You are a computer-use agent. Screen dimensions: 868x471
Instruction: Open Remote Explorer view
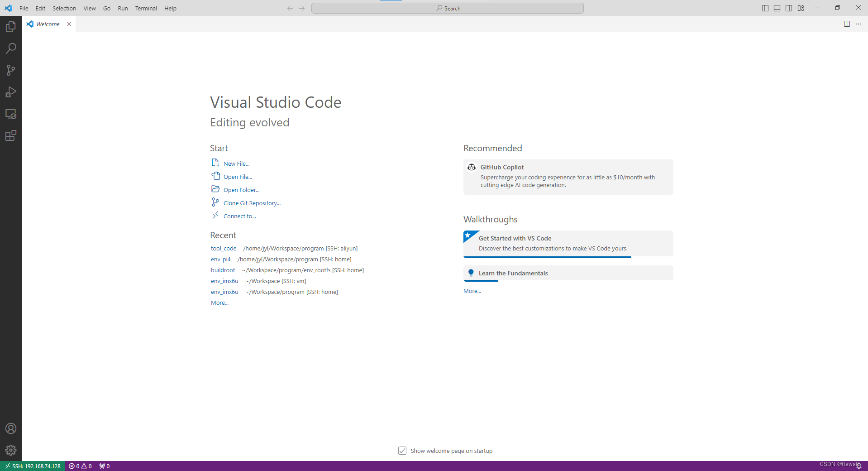coord(11,114)
